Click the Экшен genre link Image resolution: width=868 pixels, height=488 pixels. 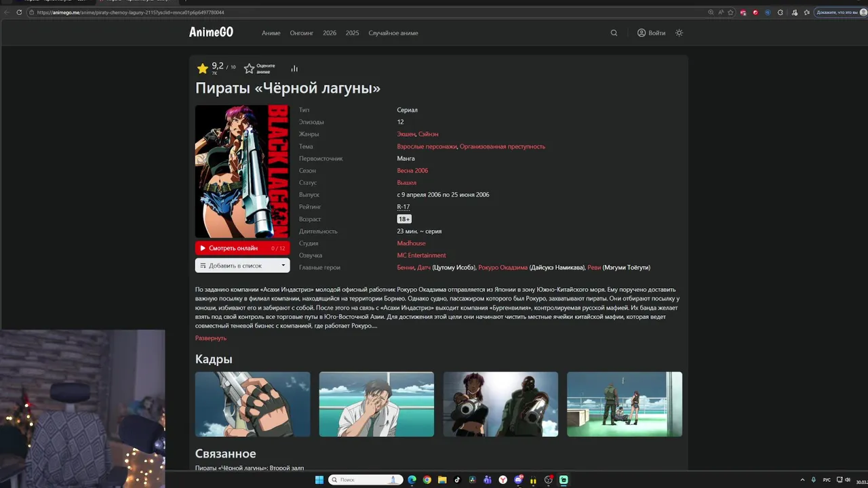pyautogui.click(x=406, y=134)
